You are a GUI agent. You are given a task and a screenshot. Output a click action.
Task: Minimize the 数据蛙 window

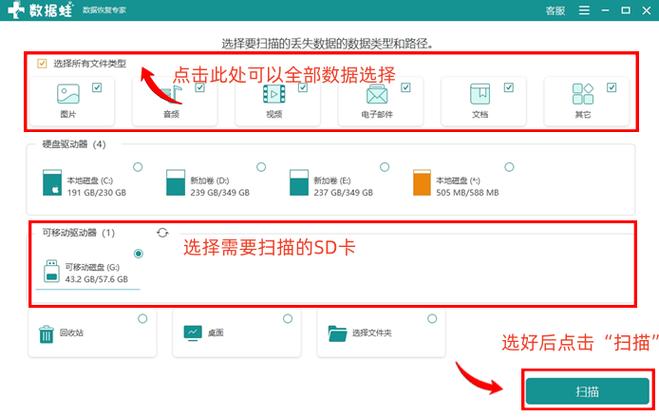point(605,11)
